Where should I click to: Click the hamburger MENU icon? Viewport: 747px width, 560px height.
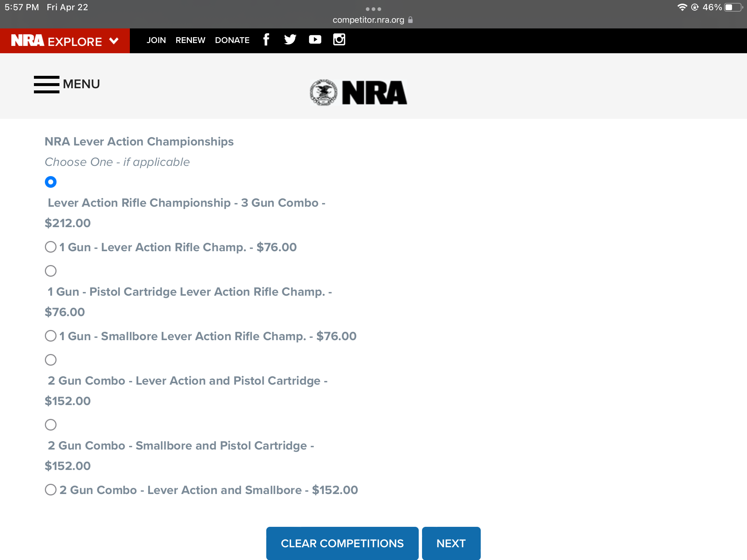[47, 84]
